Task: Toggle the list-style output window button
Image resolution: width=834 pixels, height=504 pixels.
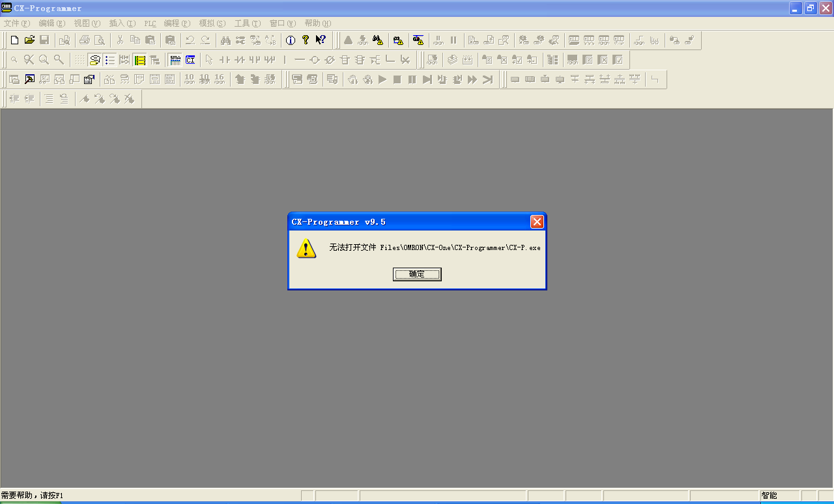Action: coord(109,60)
